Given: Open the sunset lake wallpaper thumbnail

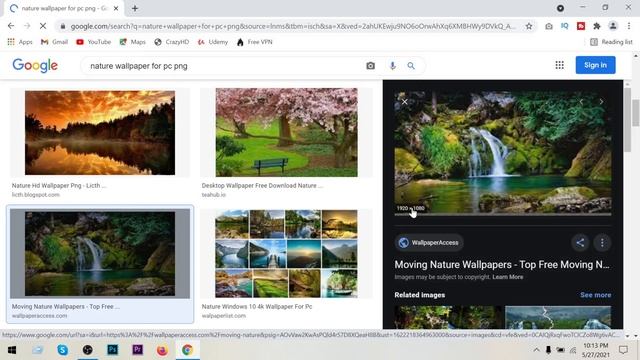Looking at the screenshot, I should (100, 133).
